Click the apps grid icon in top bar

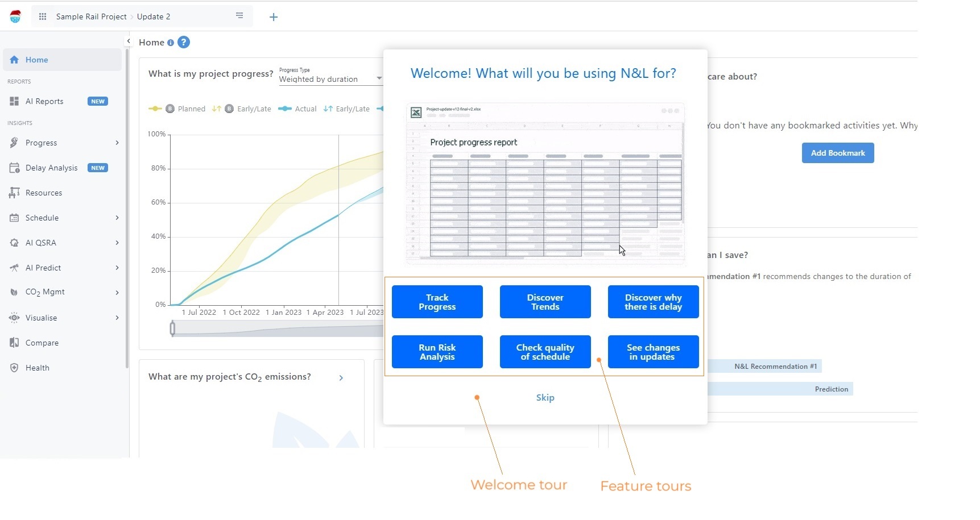coord(43,16)
